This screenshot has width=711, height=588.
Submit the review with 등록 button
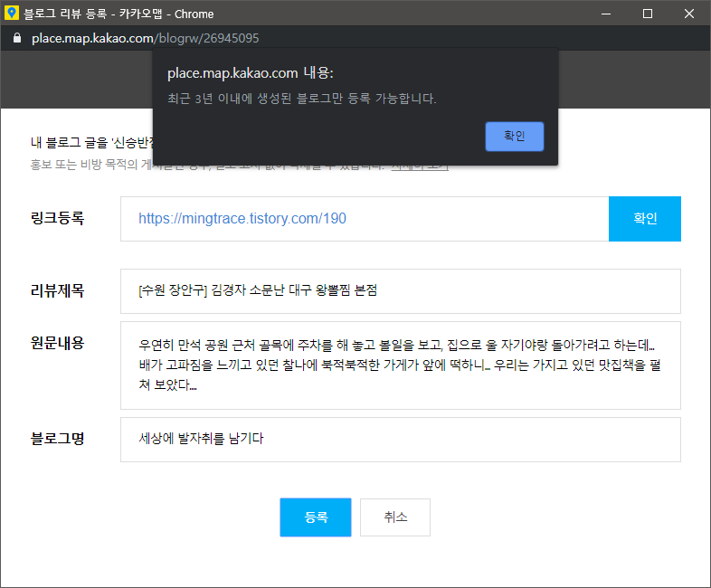[316, 517]
